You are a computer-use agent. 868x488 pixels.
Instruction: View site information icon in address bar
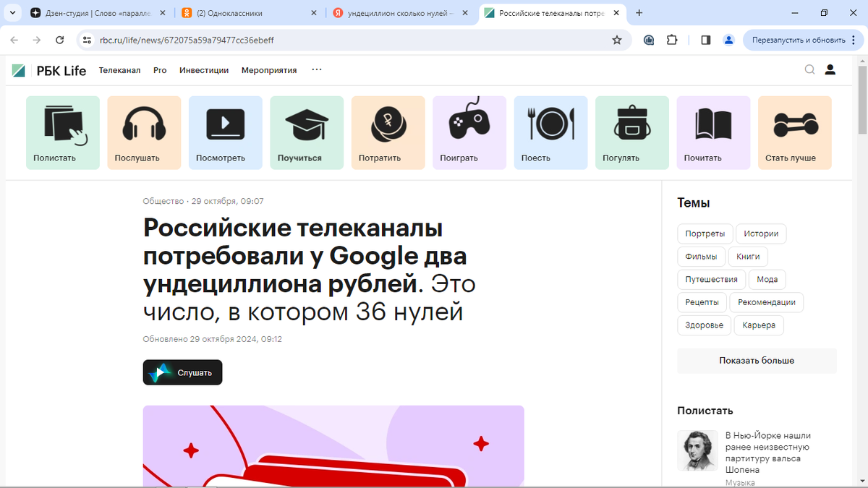pos(87,40)
